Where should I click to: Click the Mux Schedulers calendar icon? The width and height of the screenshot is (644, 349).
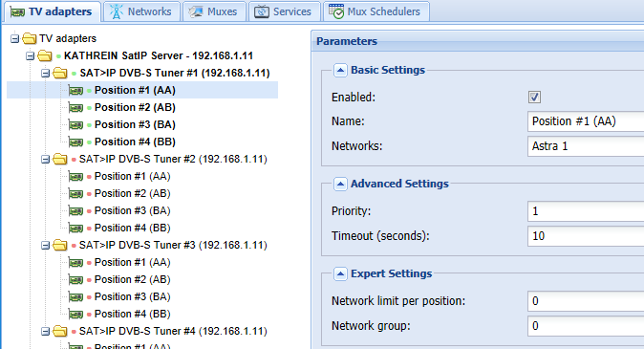tap(336, 11)
